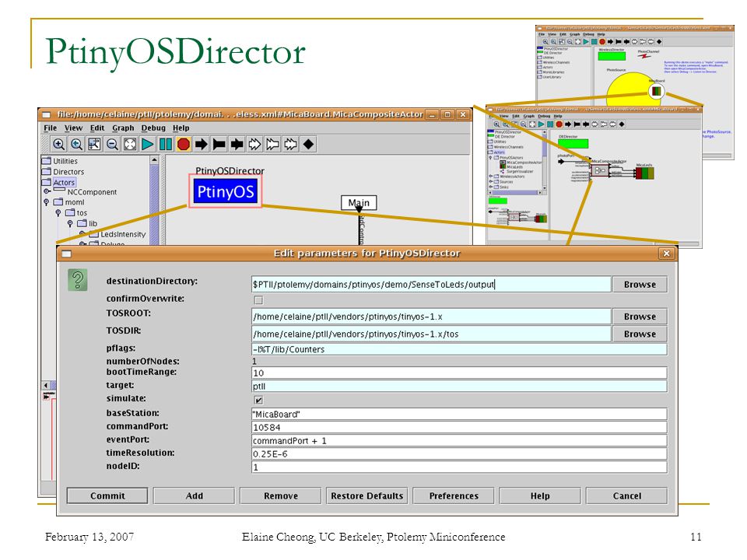Screen dimensions: 747x560
Task: Add a new input/output port (solid double arrow)
Action: (x=237, y=145)
